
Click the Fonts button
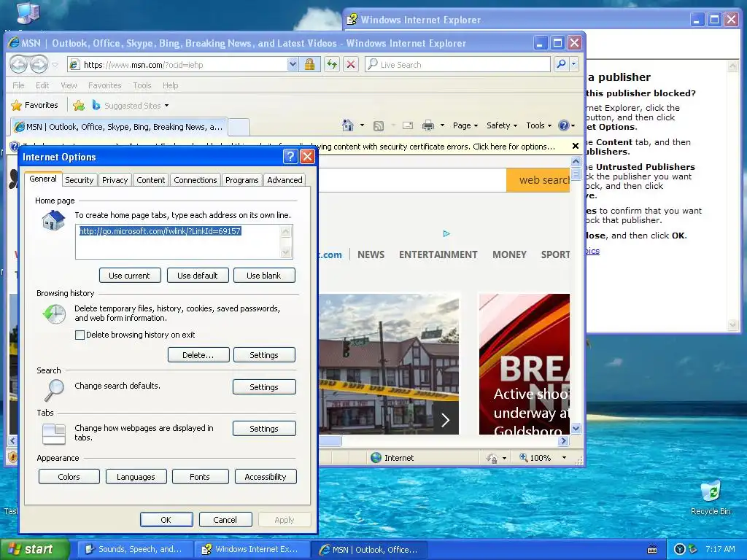click(200, 477)
